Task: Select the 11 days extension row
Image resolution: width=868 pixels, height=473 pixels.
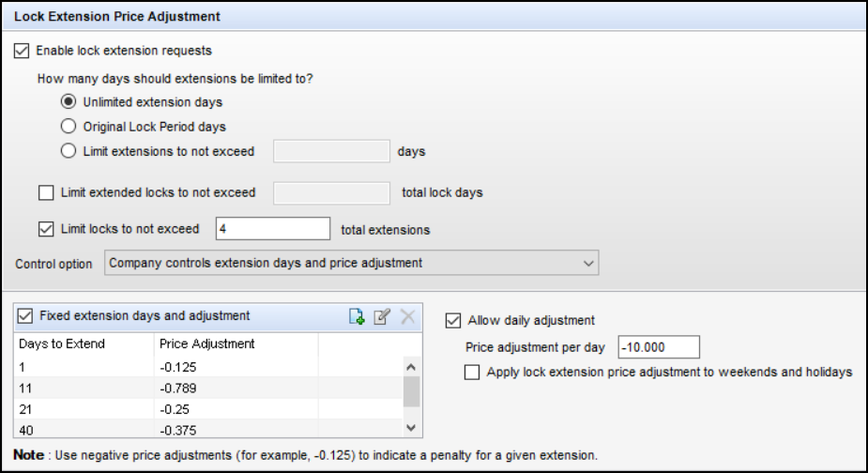Action: click(x=208, y=389)
